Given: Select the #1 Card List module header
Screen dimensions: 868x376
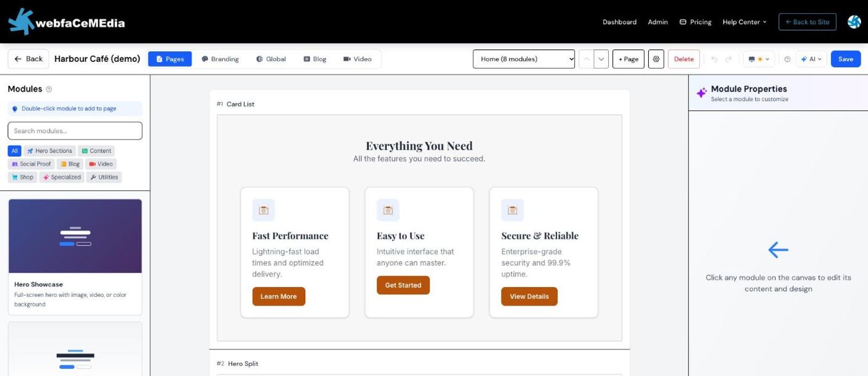Looking at the screenshot, I should click(235, 104).
